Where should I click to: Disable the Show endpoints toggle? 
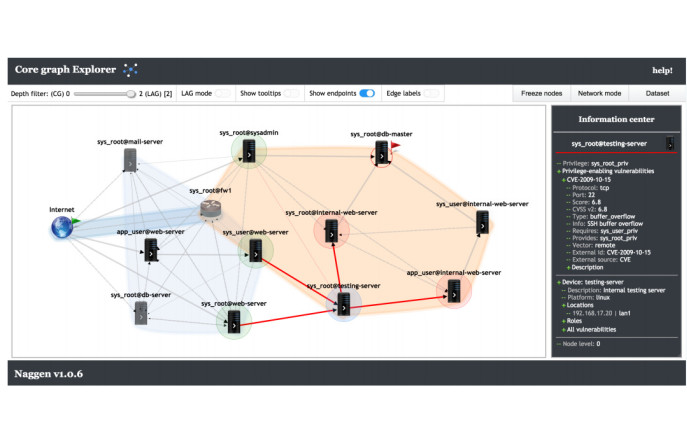pos(367,93)
